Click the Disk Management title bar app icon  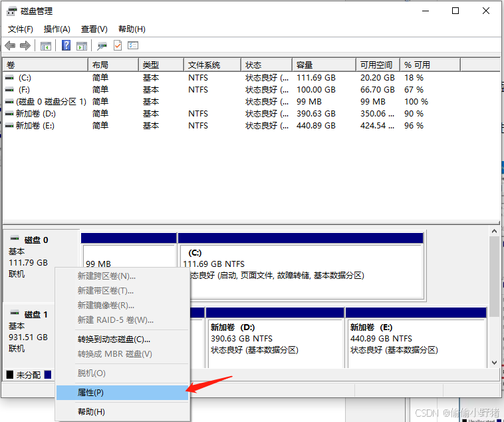tap(11, 11)
